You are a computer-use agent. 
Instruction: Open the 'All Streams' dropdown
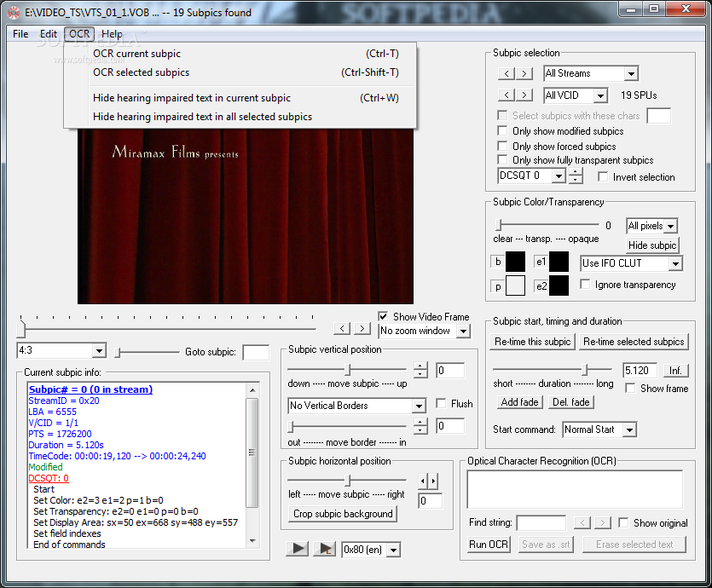(x=631, y=73)
